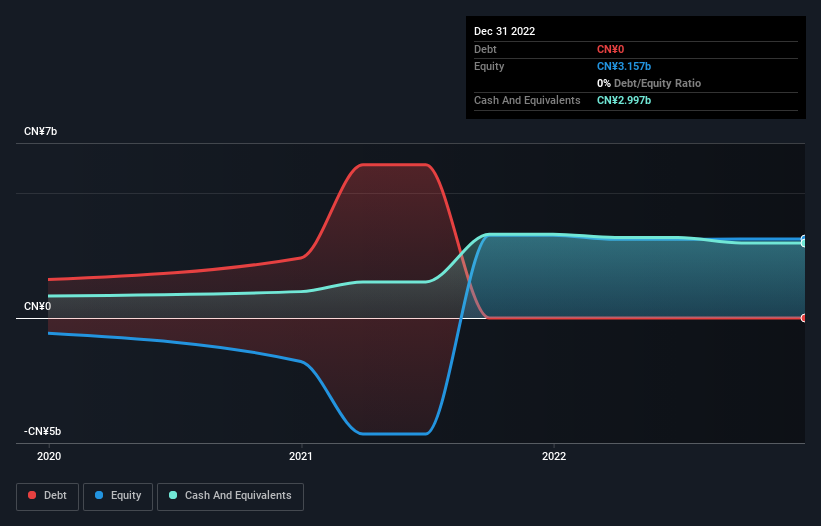Select the red Debt endpoint marker
Image resolution: width=821 pixels, height=526 pixels.
click(804, 318)
